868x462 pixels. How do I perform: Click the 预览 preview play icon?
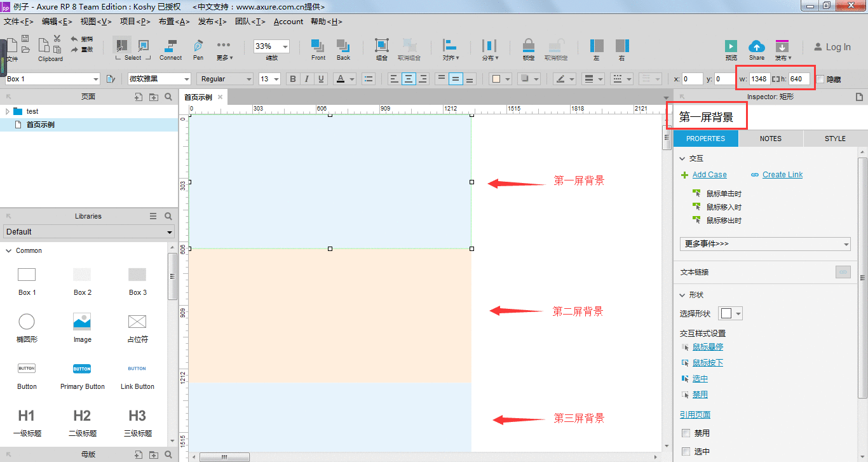coord(731,46)
